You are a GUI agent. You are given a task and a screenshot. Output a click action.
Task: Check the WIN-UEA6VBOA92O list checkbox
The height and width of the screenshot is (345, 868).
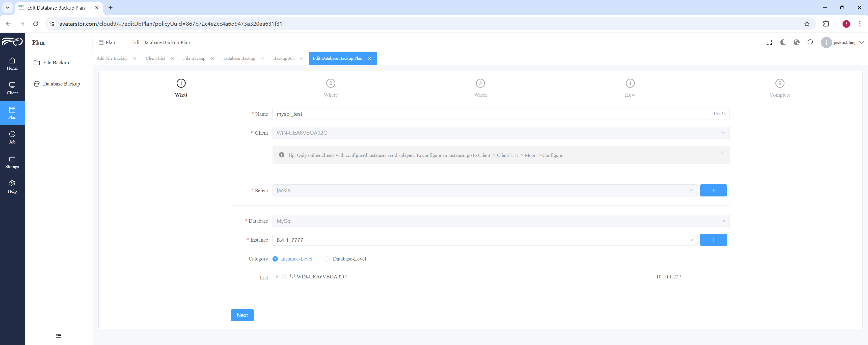(x=284, y=277)
